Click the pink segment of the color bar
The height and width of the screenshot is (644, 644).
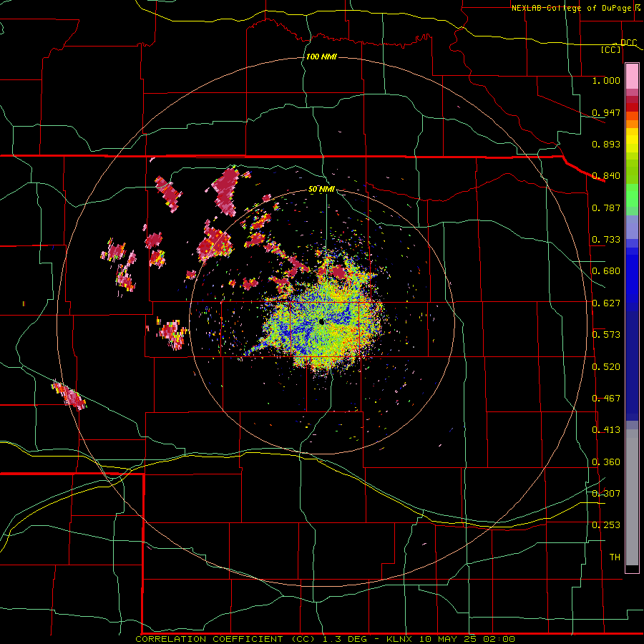(632, 77)
